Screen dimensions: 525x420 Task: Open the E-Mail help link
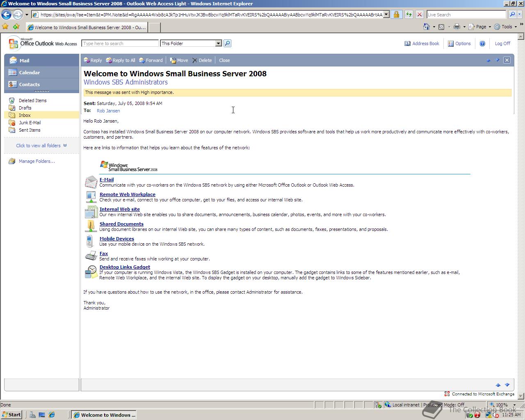pos(107,180)
